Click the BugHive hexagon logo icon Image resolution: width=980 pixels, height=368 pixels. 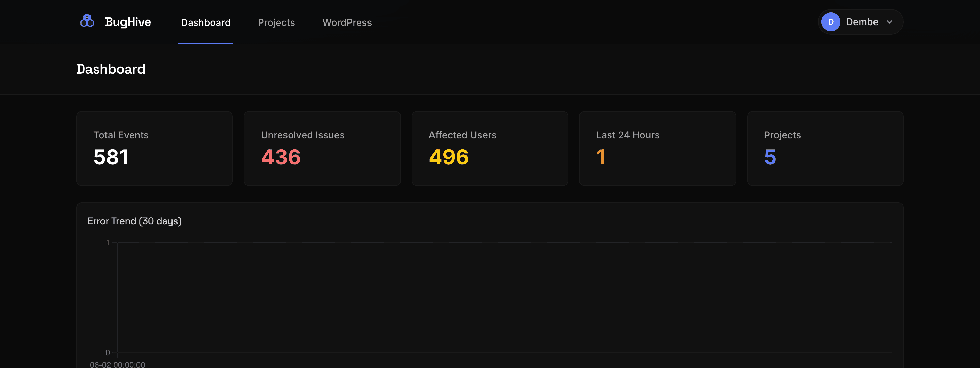coord(87,21)
